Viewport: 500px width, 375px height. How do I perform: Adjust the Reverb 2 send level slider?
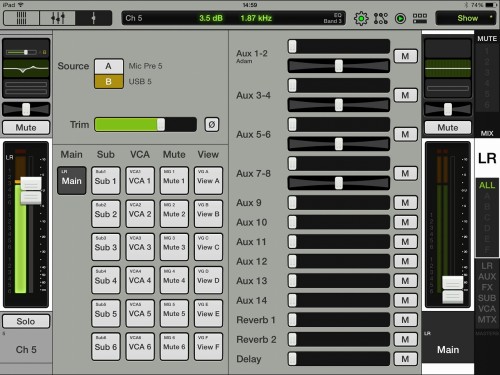pyautogui.click(x=339, y=339)
